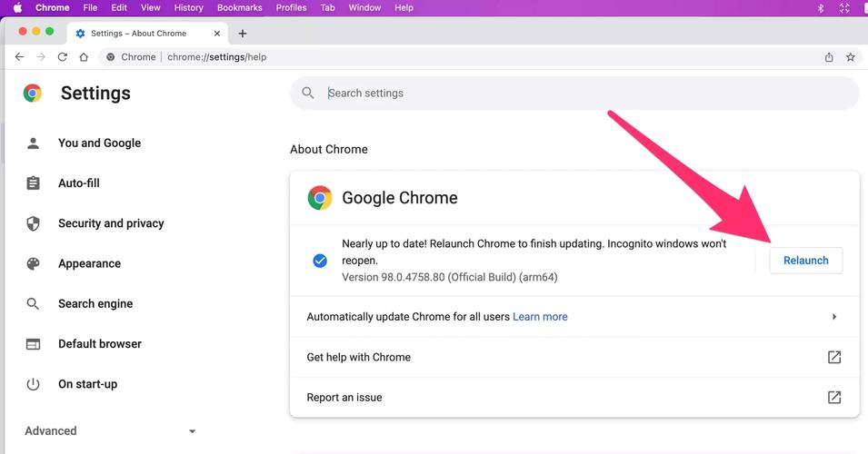Open the Tab menu

click(328, 8)
